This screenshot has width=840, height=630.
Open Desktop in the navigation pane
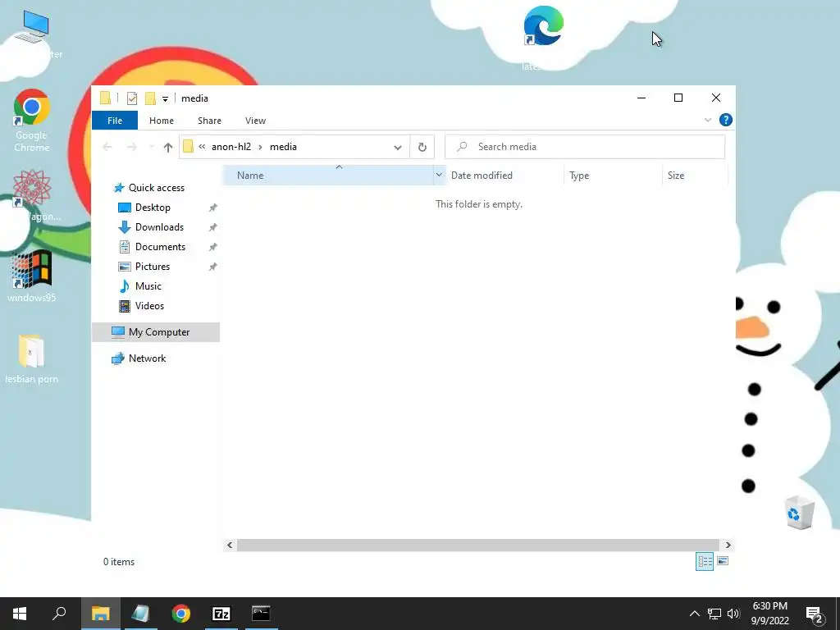click(153, 208)
